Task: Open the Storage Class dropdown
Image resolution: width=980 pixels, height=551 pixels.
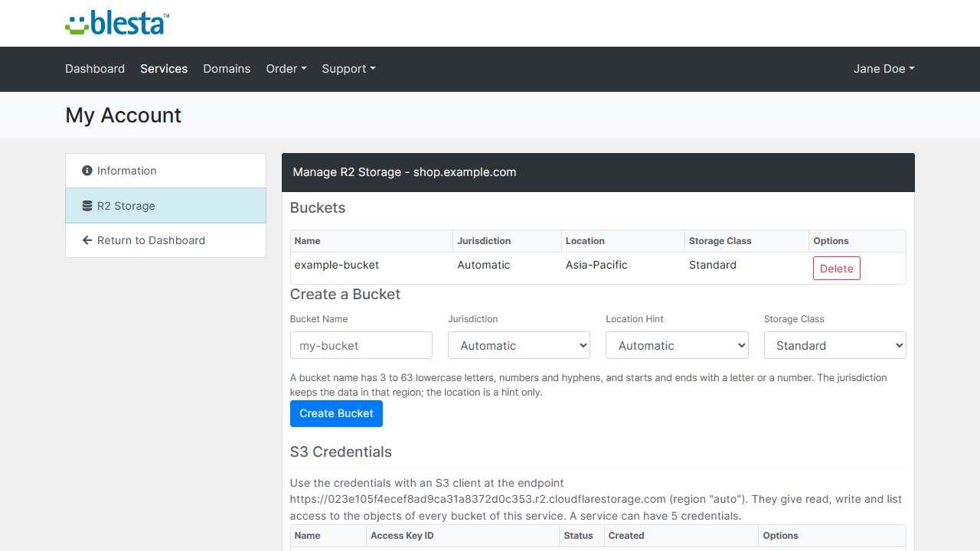Action: point(835,345)
